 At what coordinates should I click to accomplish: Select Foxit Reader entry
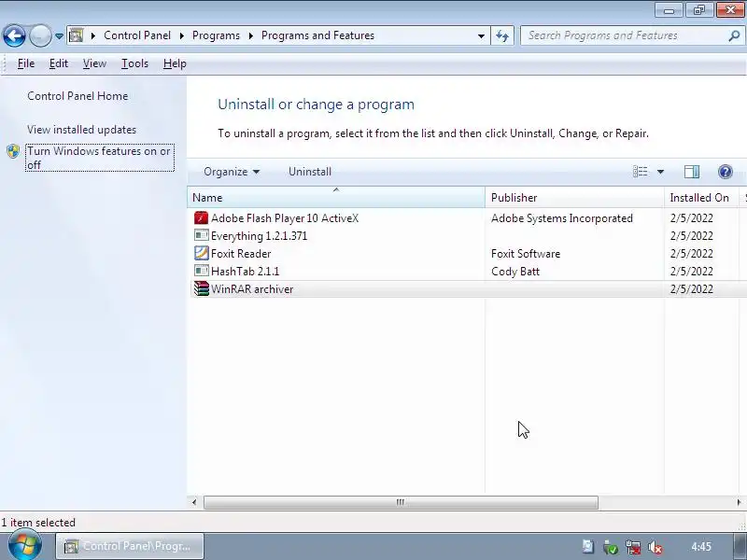point(241,254)
